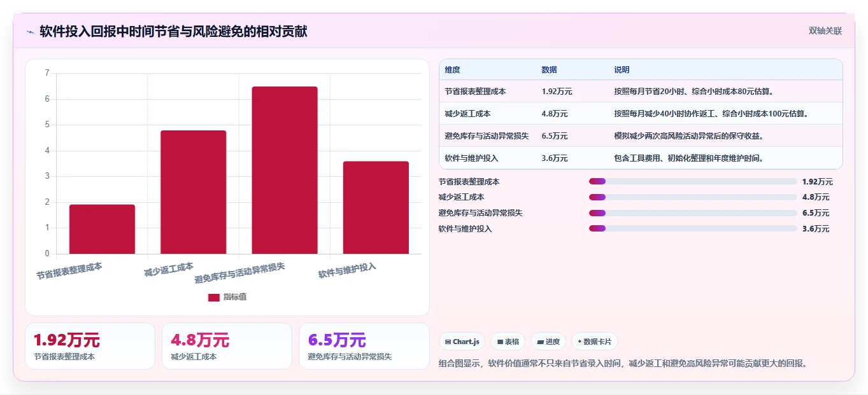Image resolution: width=868 pixels, height=395 pixels.
Task: Select the 节省报表整理成本 cell in the table
Action: [476, 92]
